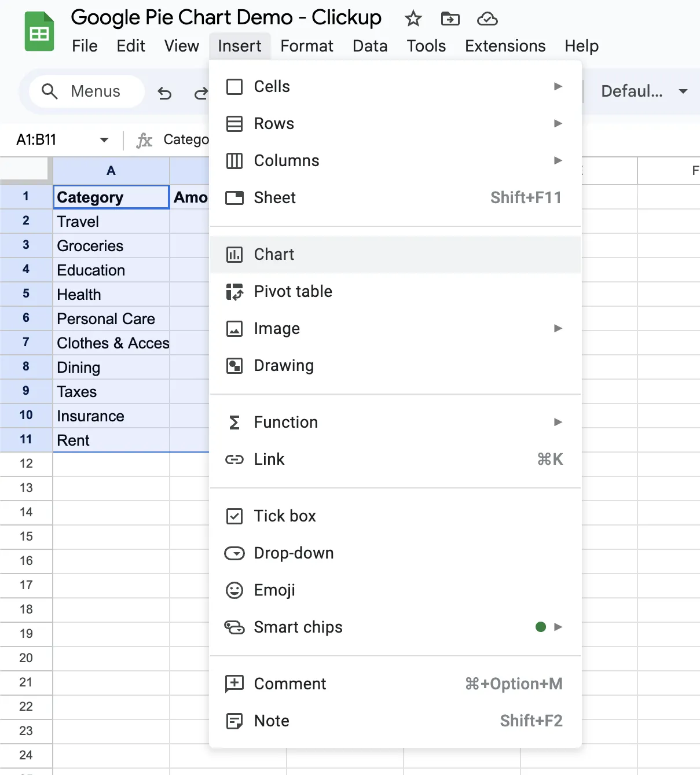Screen dimensions: 700x775
Task: Click the Image picture icon
Action: (234, 329)
